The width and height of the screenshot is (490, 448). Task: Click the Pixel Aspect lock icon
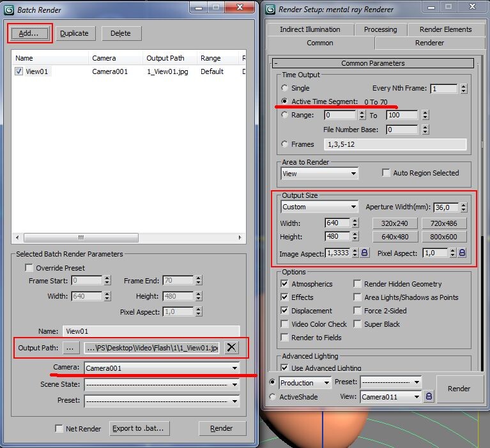(x=462, y=253)
